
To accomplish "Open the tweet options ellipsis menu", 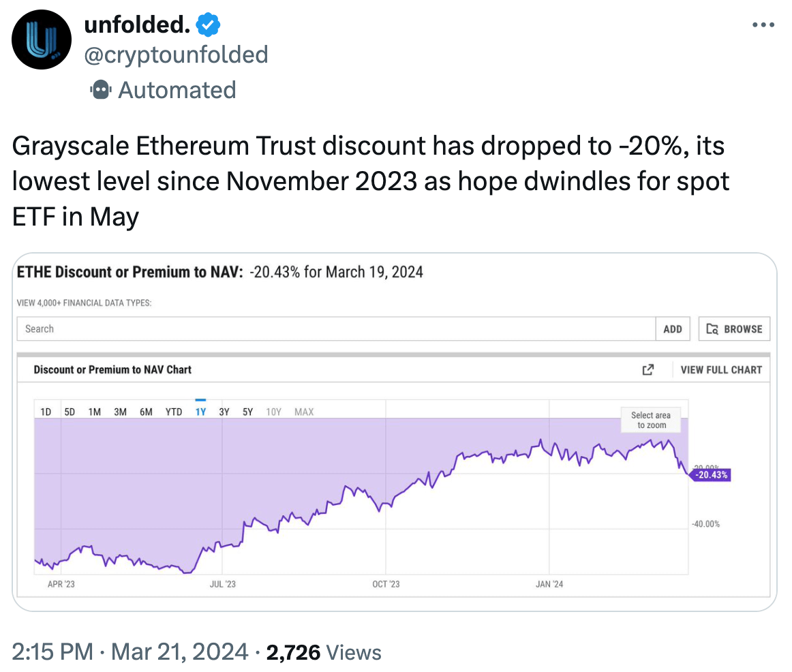I will (x=763, y=23).
